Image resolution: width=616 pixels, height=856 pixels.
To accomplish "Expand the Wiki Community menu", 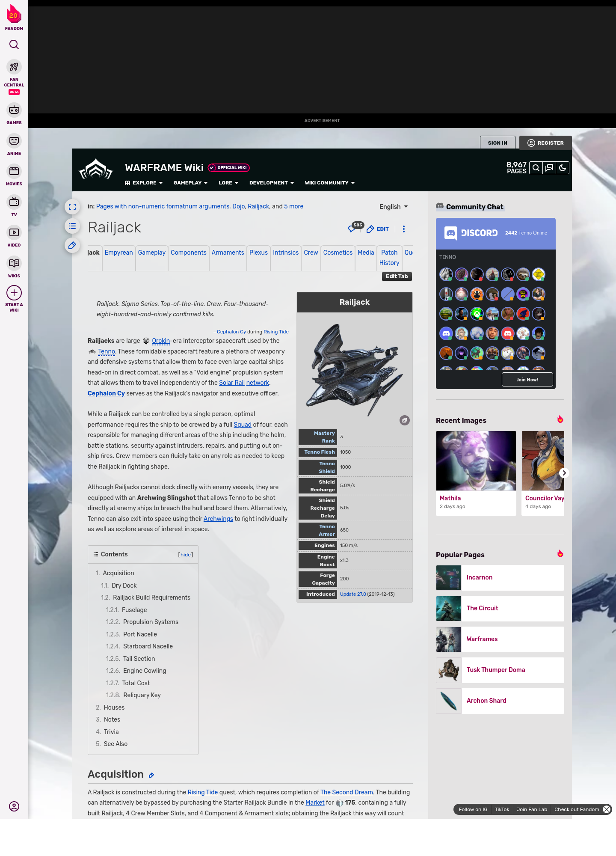I will 330,183.
